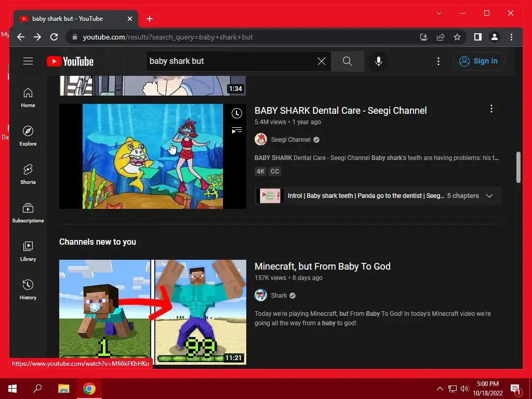The image size is (532, 399).
Task: Open Windows taskbar search
Action: (37, 389)
